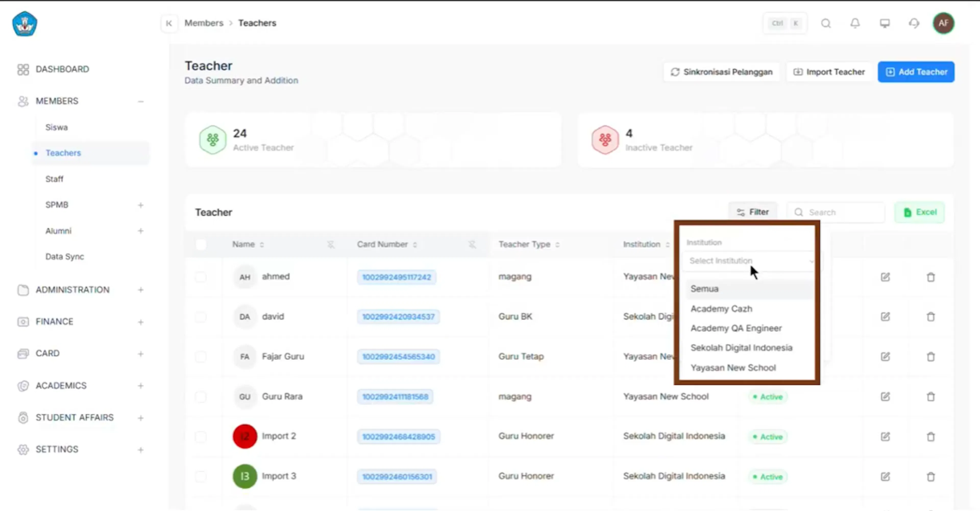This screenshot has height=511, width=980.
Task: Open the Filter button above the table
Action: tap(753, 212)
